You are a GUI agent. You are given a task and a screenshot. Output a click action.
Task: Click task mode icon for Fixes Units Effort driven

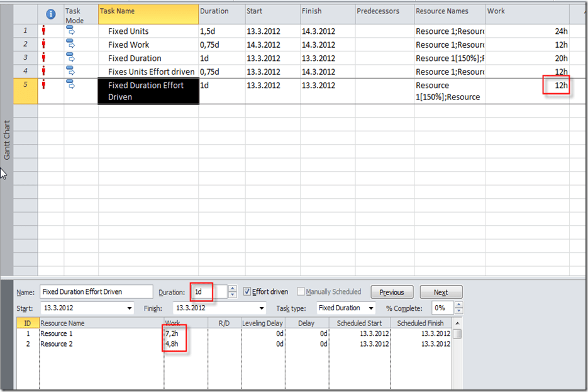tap(70, 71)
